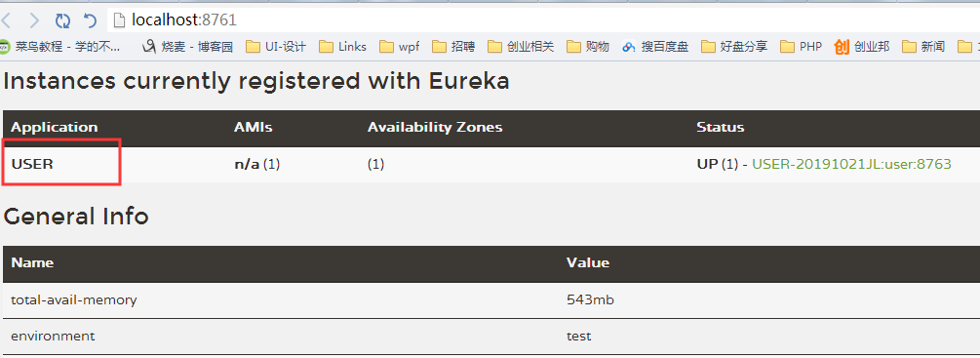Go forward with the browser forward arrow
The height and width of the screenshot is (358, 980).
pyautogui.click(x=34, y=20)
